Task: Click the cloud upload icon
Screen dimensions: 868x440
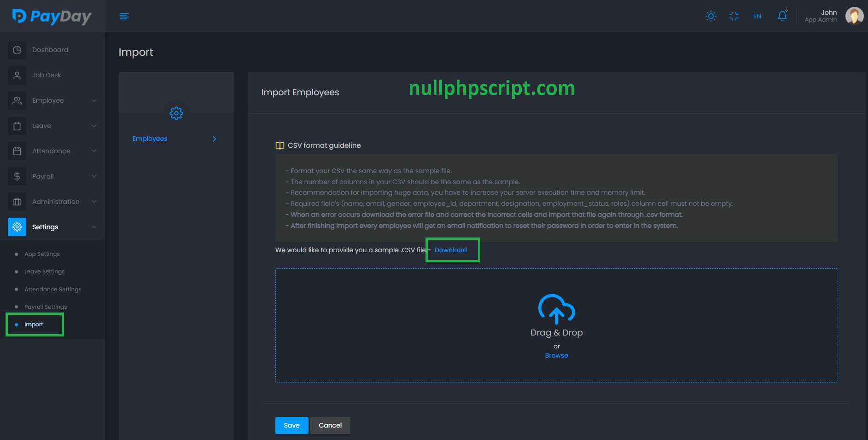Action: point(556,308)
